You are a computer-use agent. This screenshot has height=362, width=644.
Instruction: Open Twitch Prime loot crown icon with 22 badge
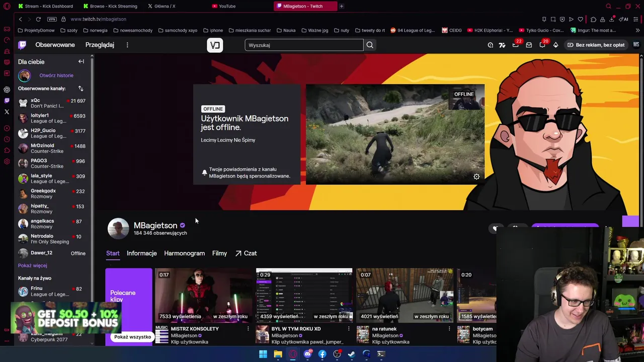tap(516, 45)
